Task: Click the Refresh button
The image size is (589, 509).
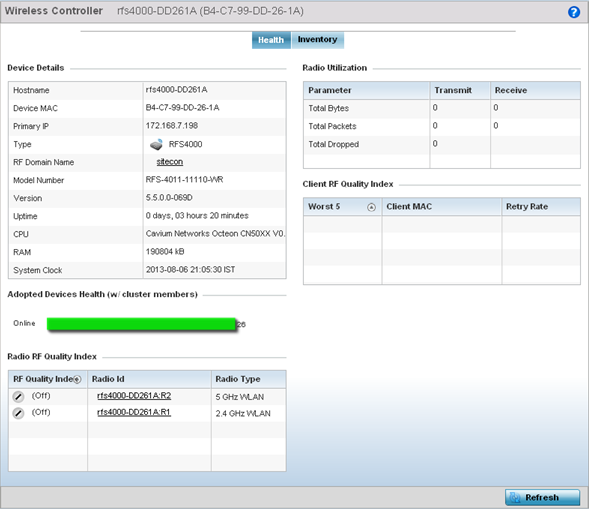Action: (x=542, y=497)
